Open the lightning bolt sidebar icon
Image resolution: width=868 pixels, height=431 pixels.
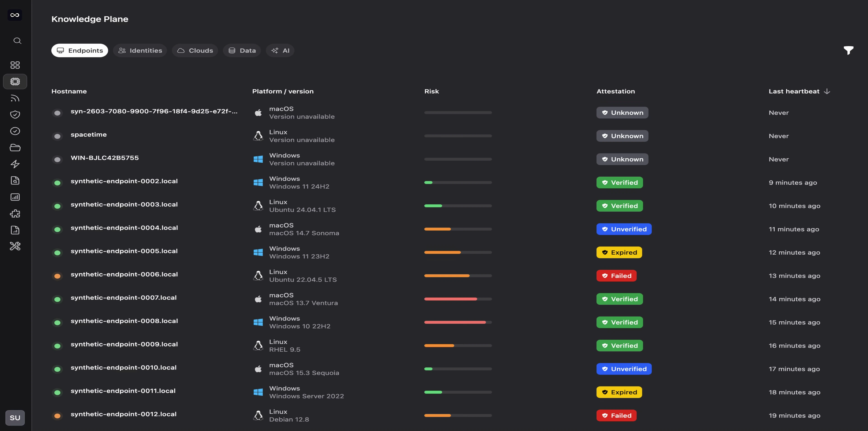coord(15,164)
